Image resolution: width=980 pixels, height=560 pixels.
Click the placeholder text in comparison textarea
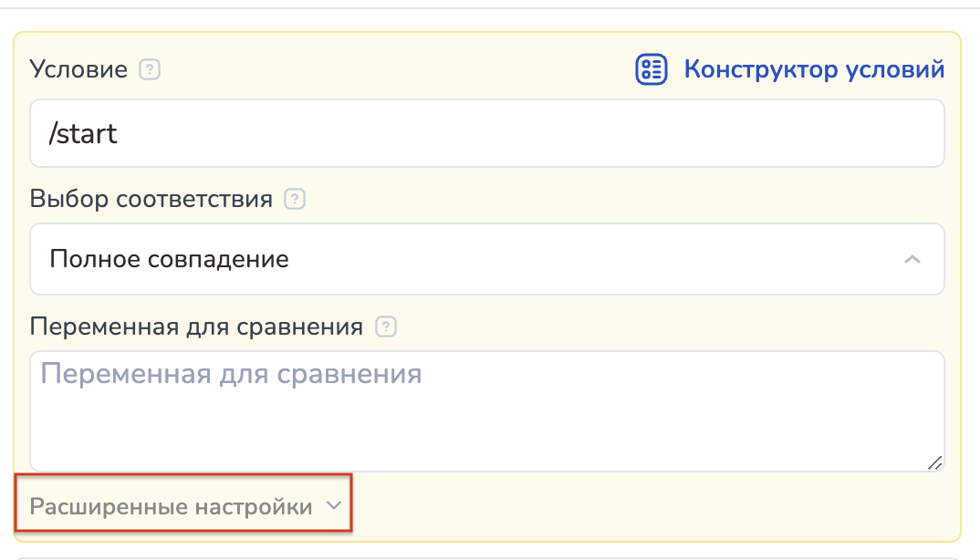232,374
